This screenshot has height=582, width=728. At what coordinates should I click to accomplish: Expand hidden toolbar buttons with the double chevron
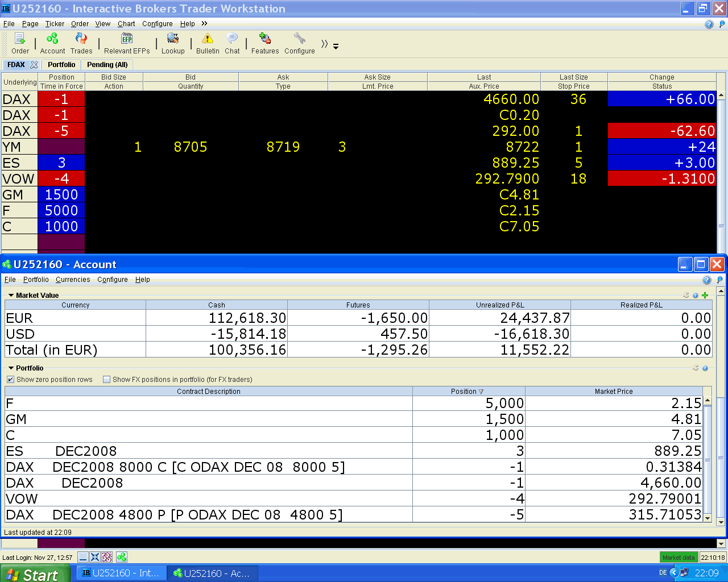[324, 44]
